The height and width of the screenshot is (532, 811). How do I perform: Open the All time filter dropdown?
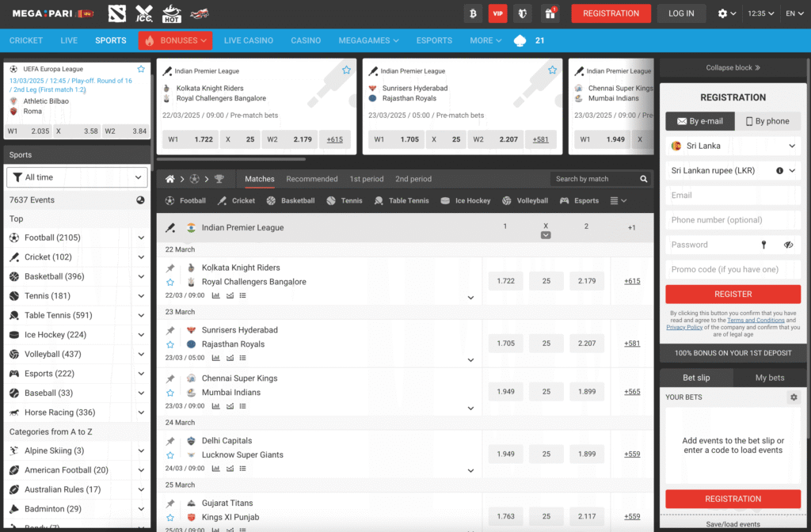point(77,177)
